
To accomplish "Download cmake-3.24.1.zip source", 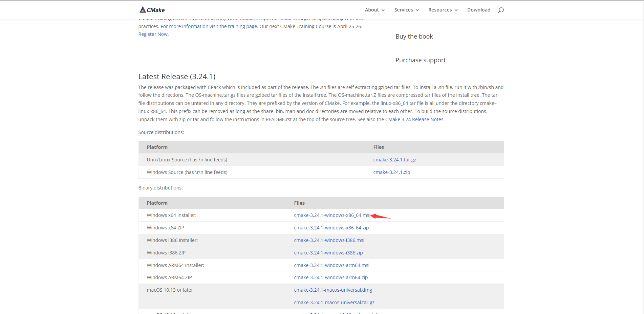I will tap(392, 172).
